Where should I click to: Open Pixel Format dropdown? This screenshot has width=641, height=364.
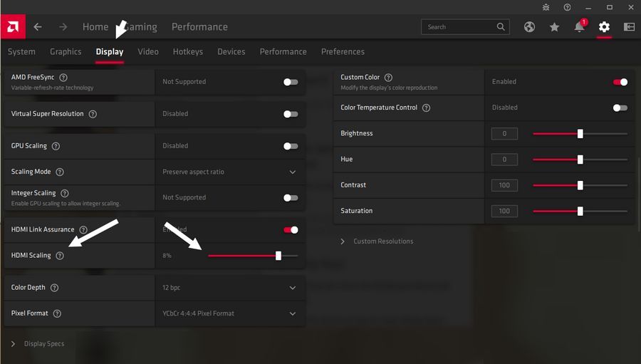click(230, 313)
